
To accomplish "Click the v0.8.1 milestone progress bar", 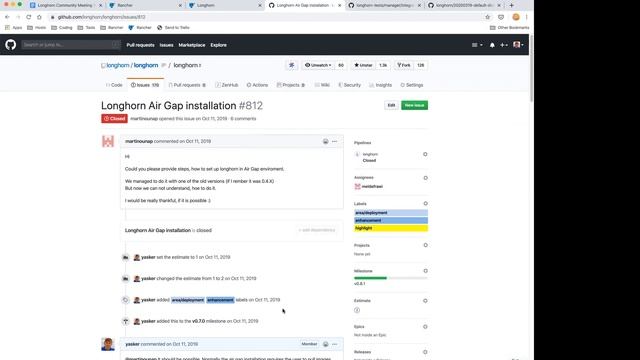I will [391, 278].
